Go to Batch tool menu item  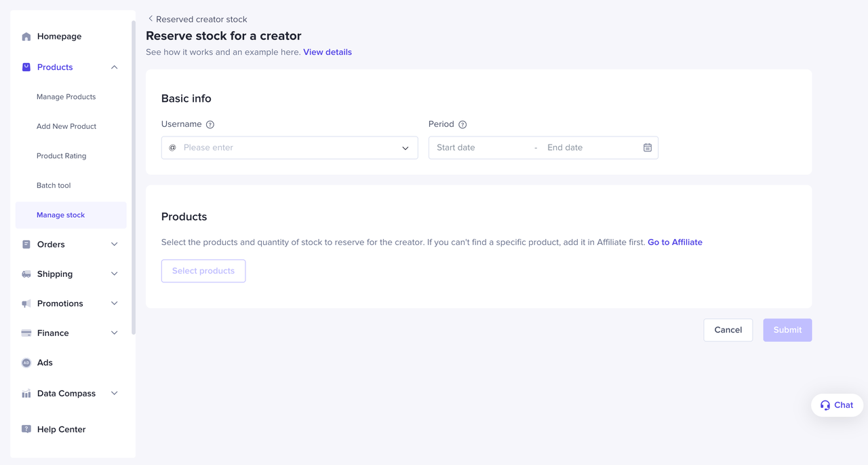(x=54, y=185)
